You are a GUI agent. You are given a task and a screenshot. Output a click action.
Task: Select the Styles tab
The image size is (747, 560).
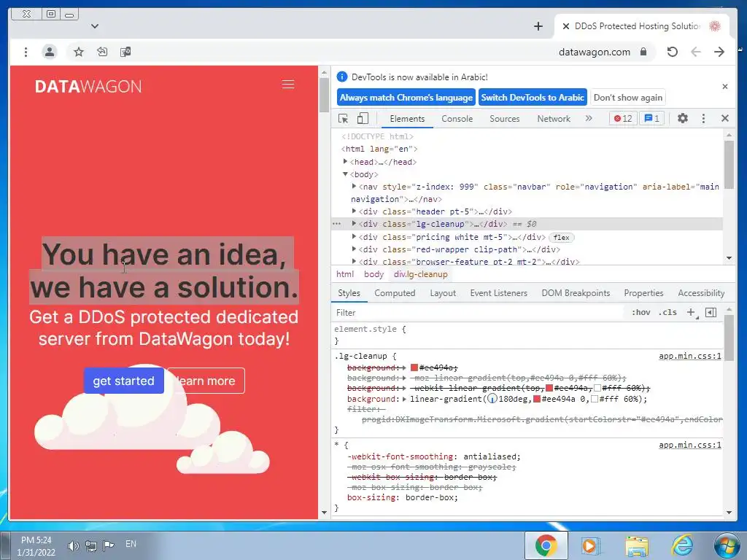(x=349, y=293)
